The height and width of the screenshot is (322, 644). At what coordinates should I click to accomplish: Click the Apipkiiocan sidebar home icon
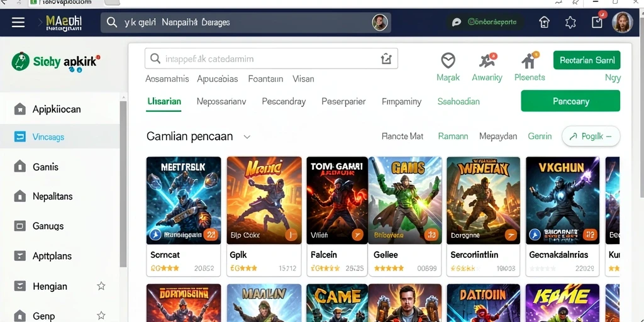click(19, 109)
